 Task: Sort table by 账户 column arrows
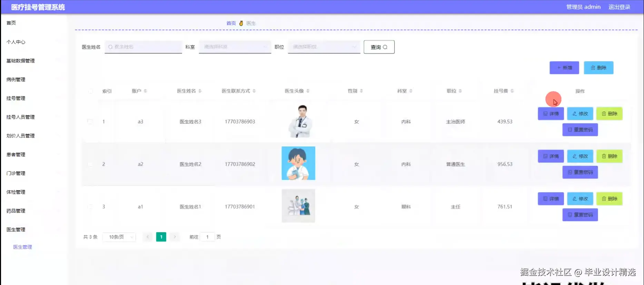(145, 91)
